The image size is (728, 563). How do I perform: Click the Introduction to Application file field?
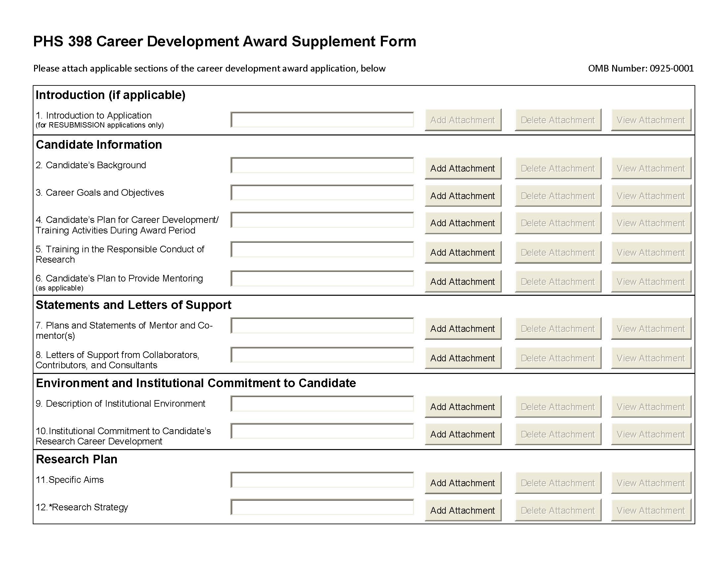coord(322,120)
